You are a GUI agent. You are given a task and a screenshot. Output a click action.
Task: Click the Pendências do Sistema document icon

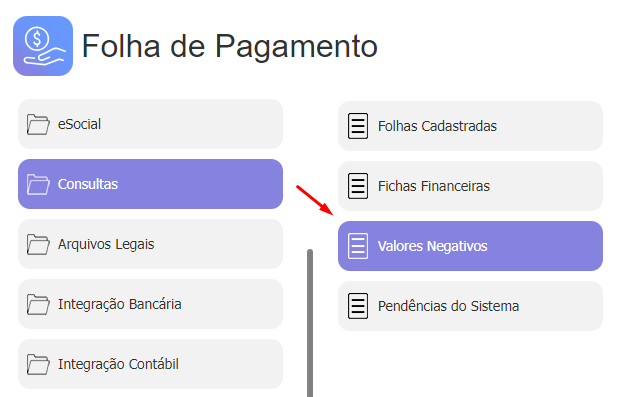tap(358, 306)
